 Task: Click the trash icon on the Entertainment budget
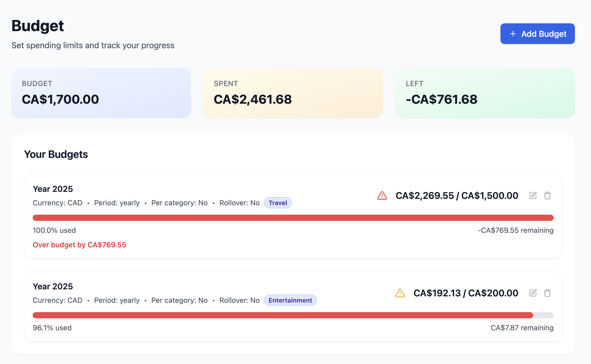coord(548,293)
